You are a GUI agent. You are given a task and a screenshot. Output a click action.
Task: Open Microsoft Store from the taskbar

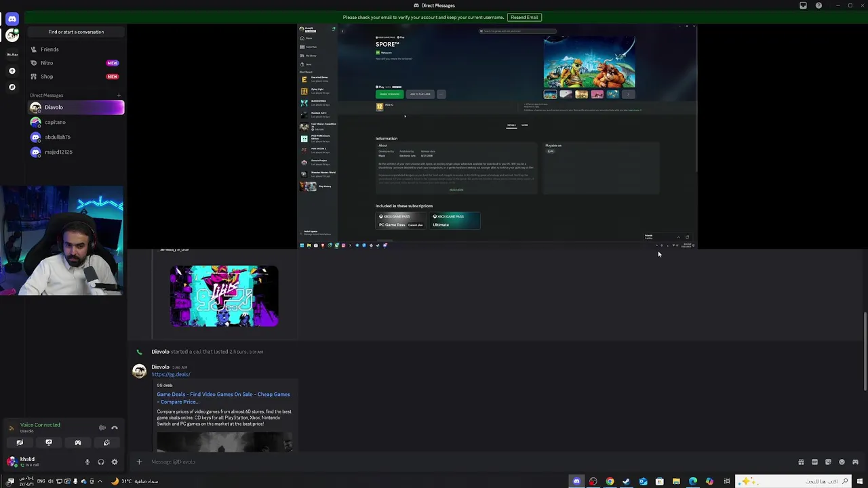click(659, 482)
